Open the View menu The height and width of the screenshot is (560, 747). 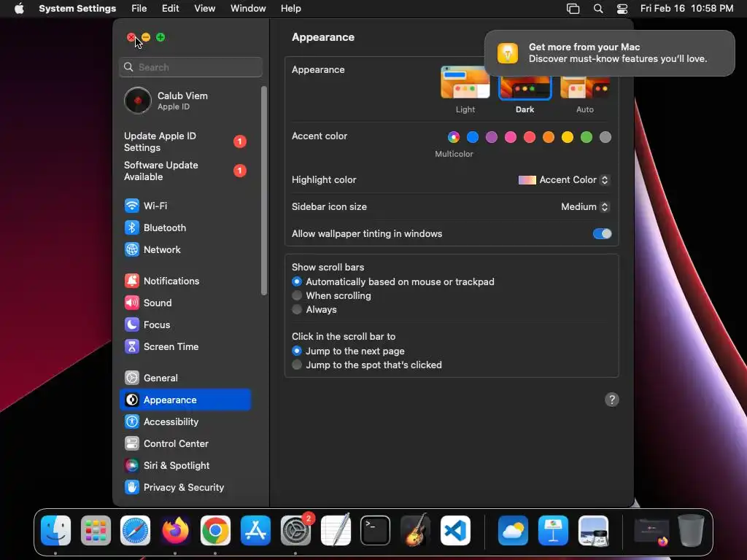(x=204, y=9)
